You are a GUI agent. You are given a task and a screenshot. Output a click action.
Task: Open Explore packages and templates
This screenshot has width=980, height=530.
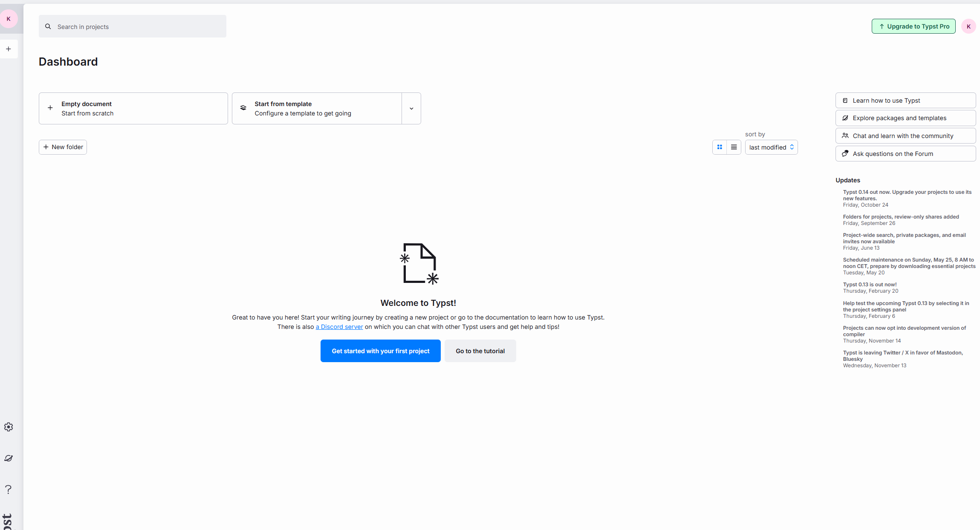[x=905, y=118]
